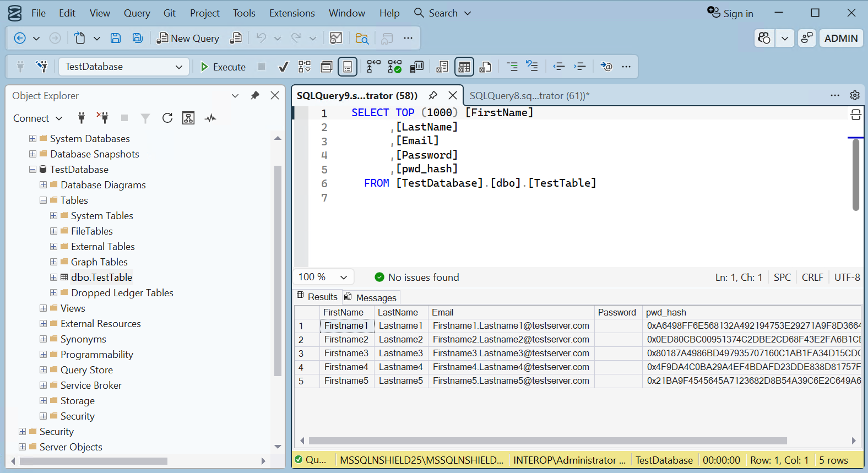Click the GitHub Copilot icon
This screenshot has width=868, height=473.
coord(764,38)
